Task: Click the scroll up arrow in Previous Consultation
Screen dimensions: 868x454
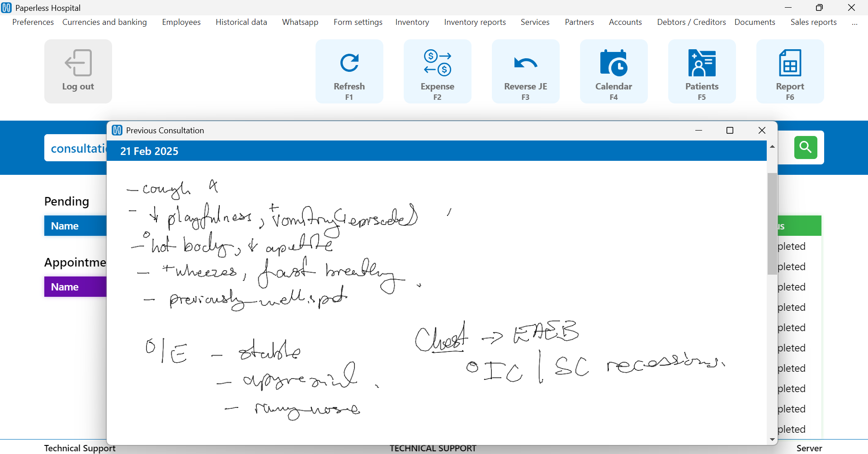Action: [772, 146]
